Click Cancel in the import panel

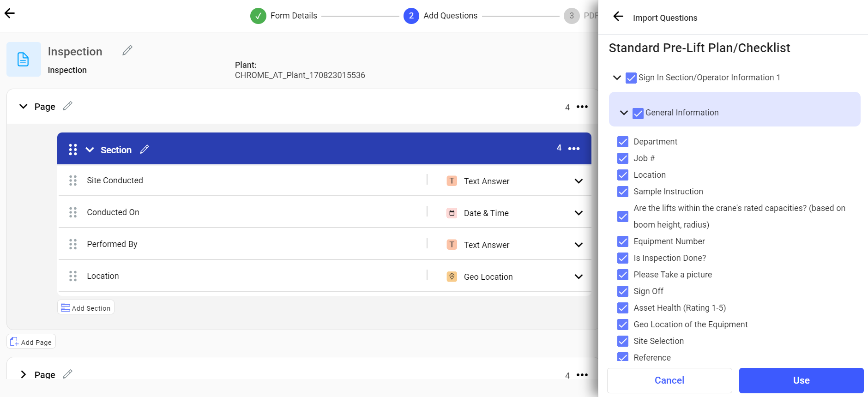pos(669,380)
